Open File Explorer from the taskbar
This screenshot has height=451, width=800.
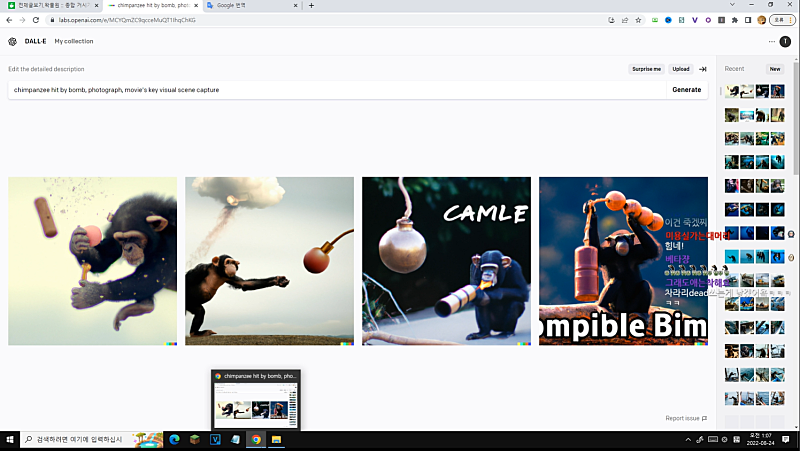[x=277, y=439]
